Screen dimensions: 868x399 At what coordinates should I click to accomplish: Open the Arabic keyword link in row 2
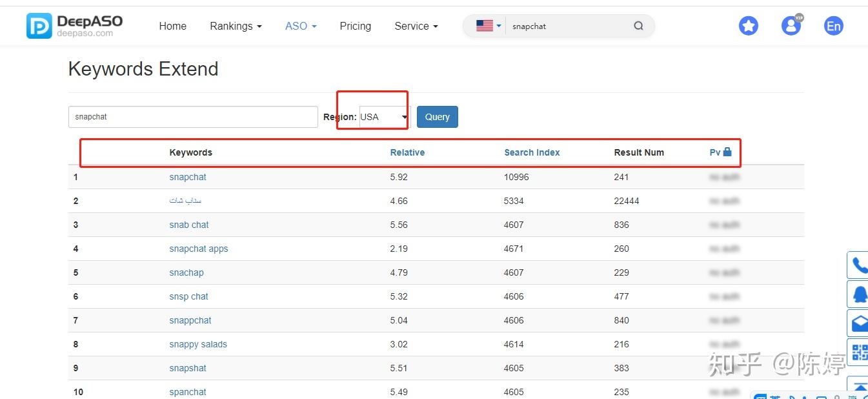(185, 201)
